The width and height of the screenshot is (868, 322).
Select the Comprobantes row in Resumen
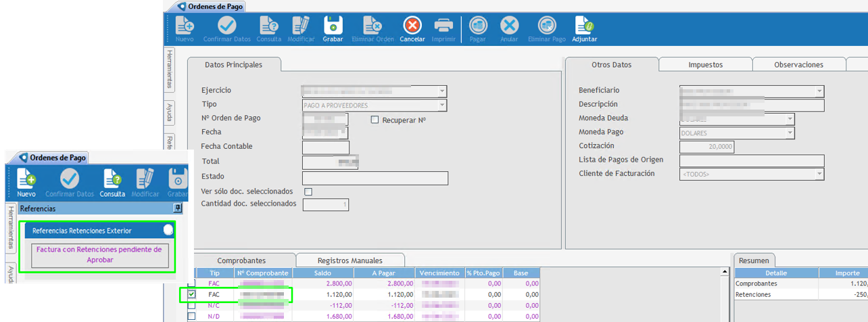coord(801,284)
